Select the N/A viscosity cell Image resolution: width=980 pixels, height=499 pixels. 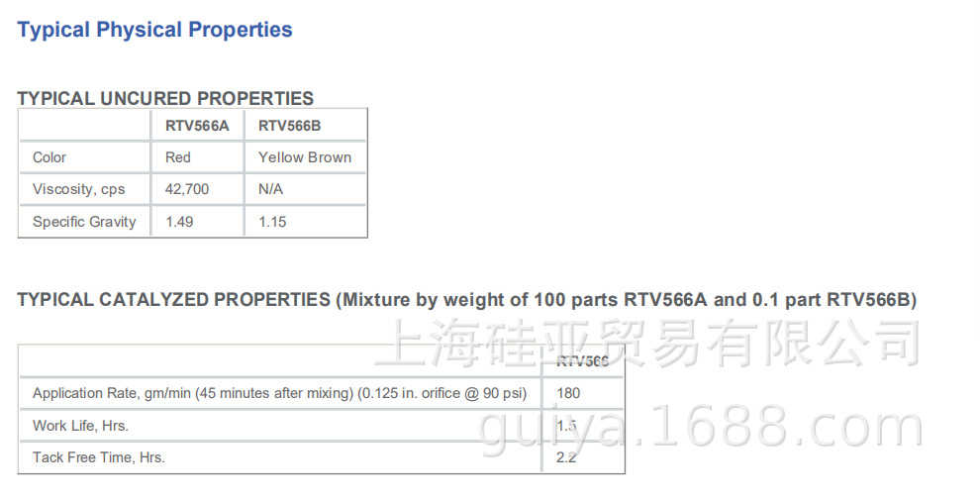(x=271, y=189)
